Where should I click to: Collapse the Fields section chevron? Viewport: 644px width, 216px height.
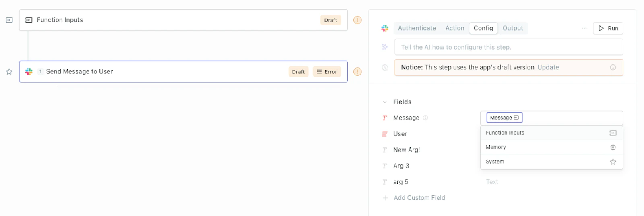click(385, 102)
